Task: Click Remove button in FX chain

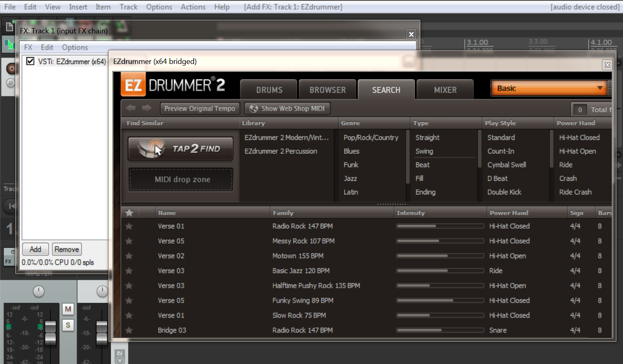Action: 66,249
